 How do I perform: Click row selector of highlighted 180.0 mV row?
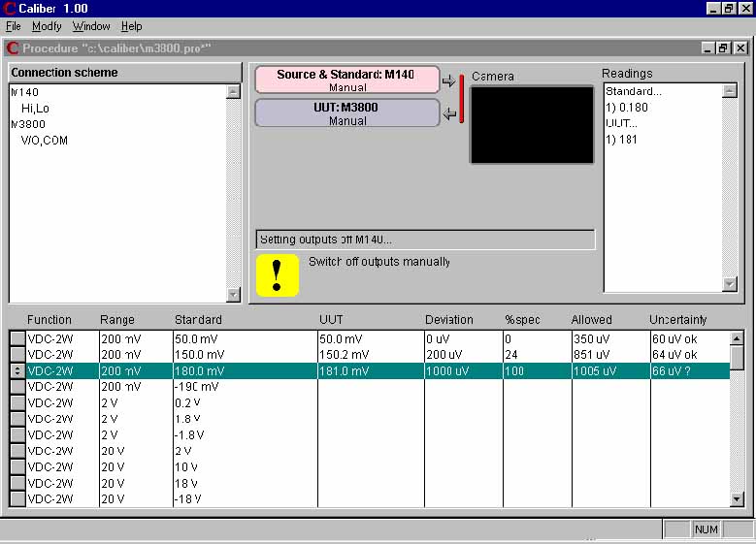(x=17, y=370)
